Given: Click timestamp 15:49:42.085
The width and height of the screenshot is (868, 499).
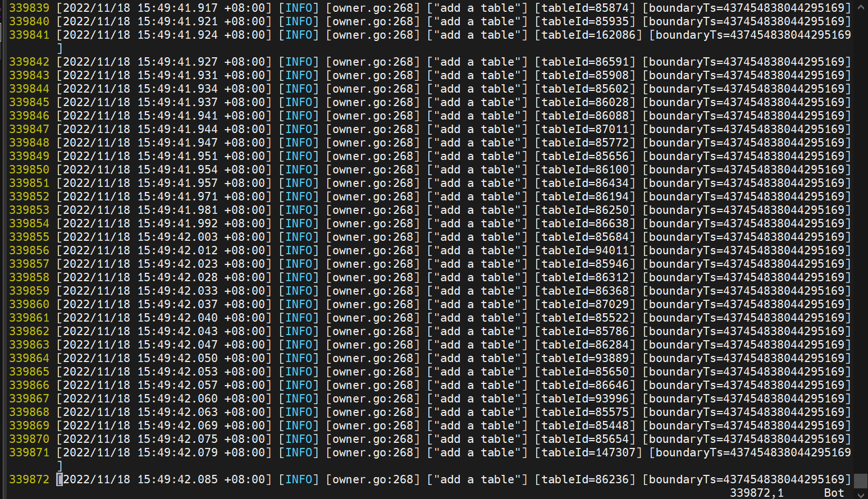Looking at the screenshot, I should [177, 479].
